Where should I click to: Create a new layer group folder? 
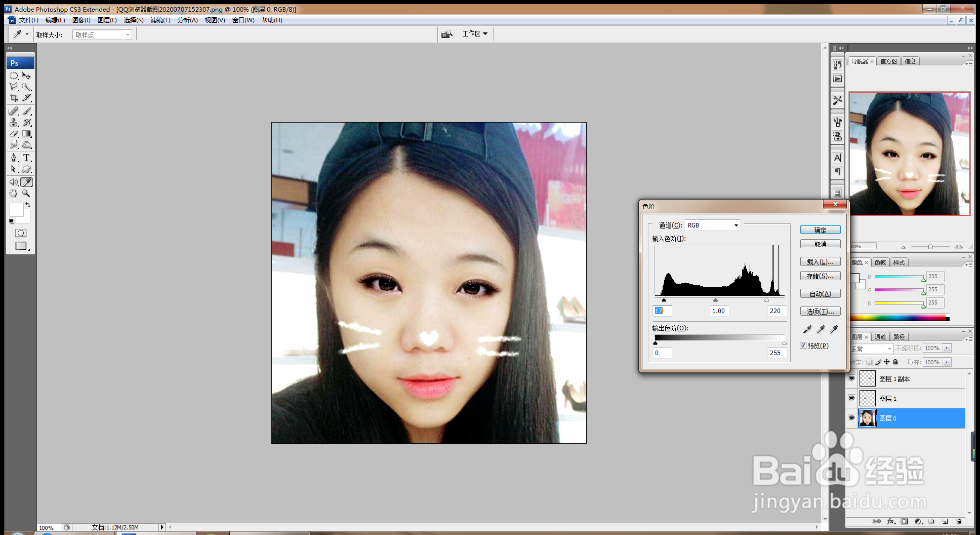click(x=931, y=521)
